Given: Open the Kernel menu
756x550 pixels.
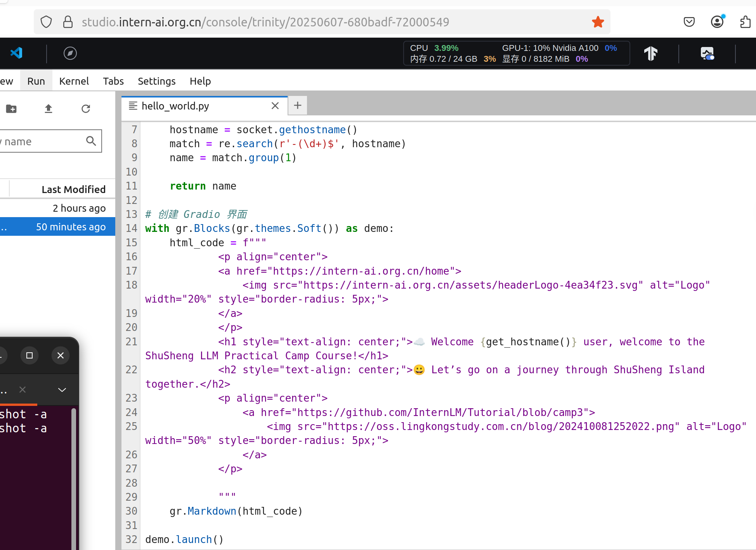Looking at the screenshot, I should point(74,81).
